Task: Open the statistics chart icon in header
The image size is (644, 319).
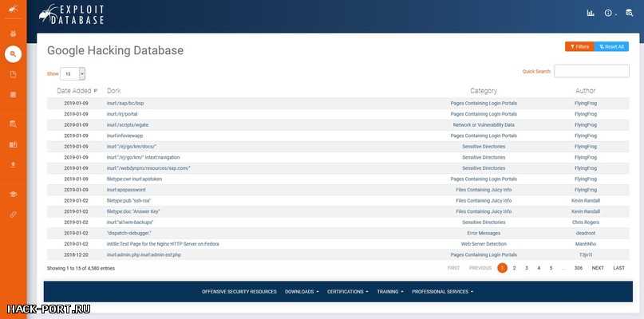Action: pos(591,13)
